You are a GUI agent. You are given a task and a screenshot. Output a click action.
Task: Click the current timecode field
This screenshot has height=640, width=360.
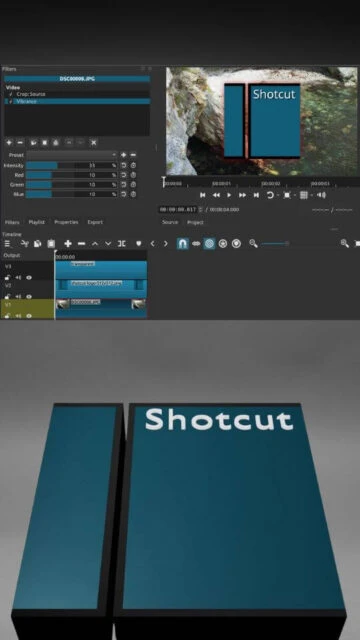point(178,209)
